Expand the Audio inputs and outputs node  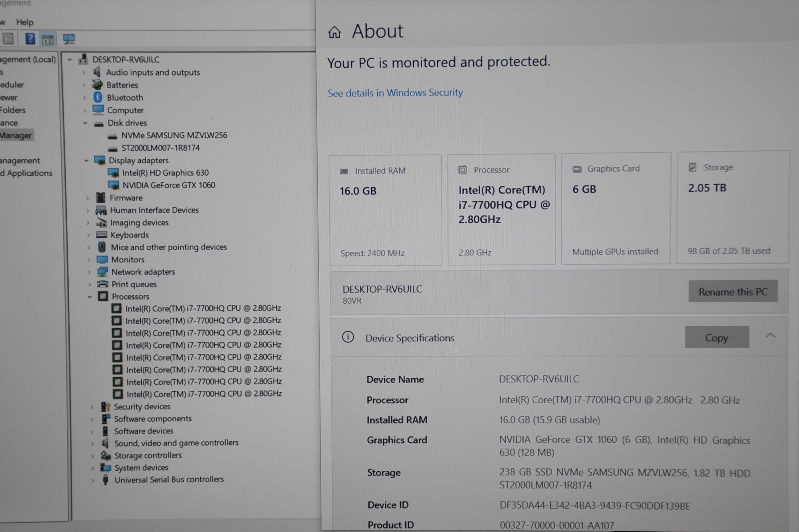pyautogui.click(x=83, y=72)
